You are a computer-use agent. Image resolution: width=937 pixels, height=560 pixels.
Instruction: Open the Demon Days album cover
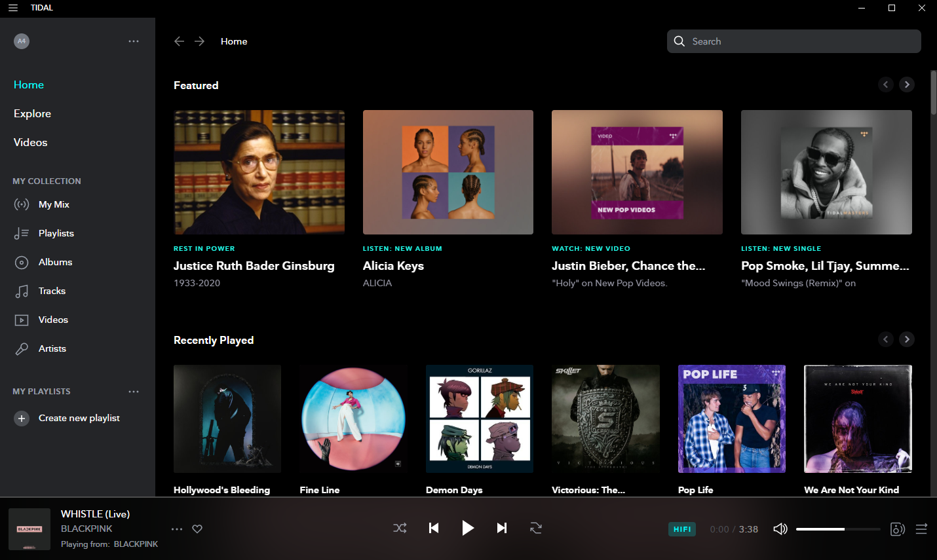point(480,419)
